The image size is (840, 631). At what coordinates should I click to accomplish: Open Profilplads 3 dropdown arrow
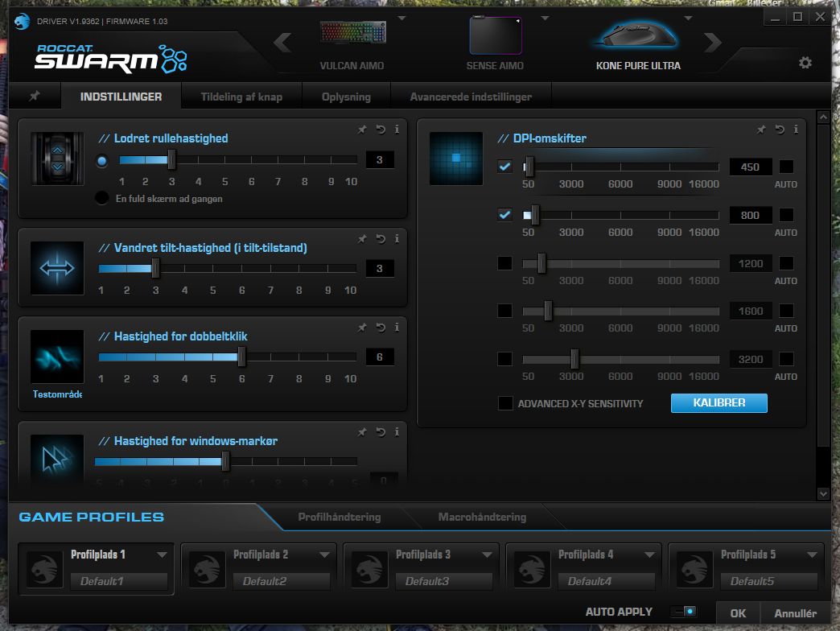tap(487, 555)
